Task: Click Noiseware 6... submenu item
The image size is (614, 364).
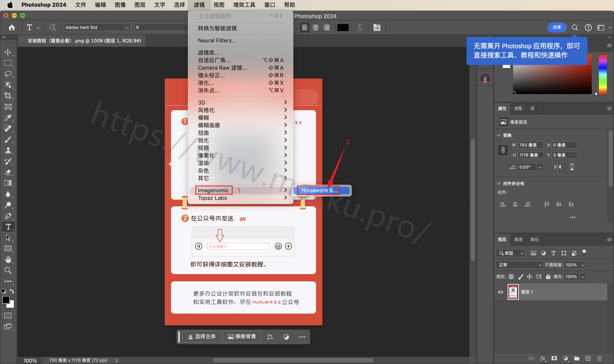Action: click(x=321, y=190)
